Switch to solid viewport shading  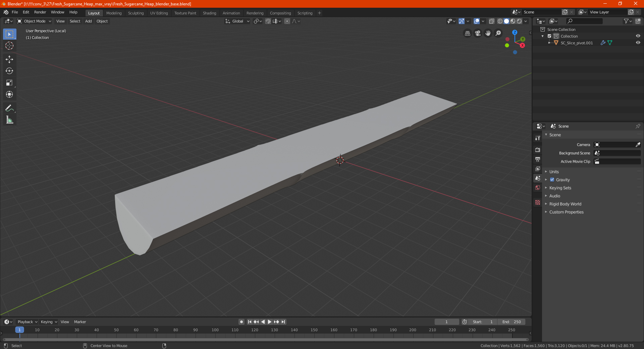coord(506,21)
